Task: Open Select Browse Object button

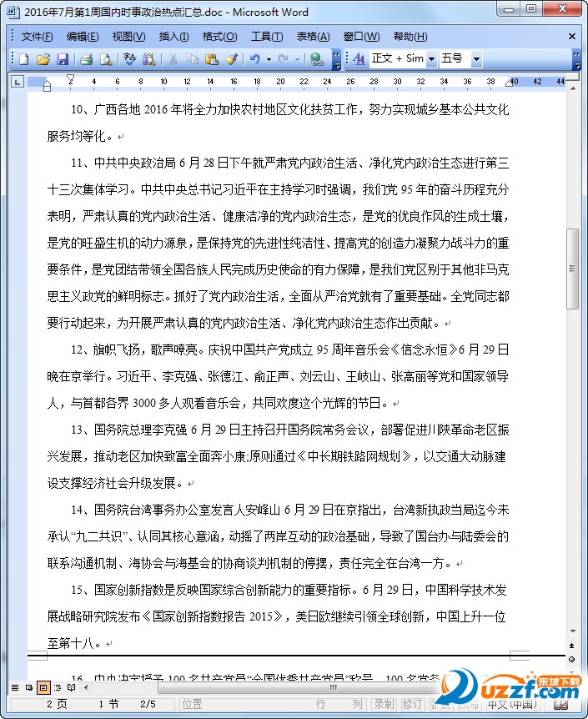Action: (572, 660)
